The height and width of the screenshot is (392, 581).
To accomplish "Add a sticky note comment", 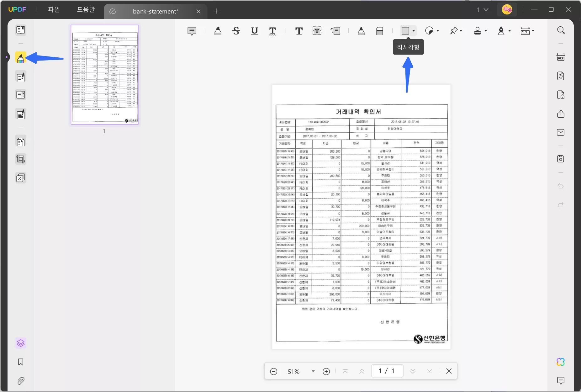I will pos(192,31).
